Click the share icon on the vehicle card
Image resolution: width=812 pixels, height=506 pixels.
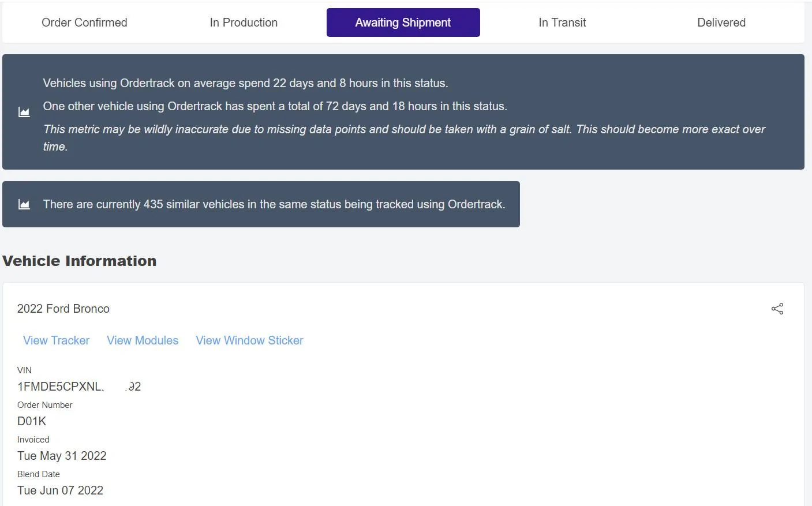(x=777, y=309)
